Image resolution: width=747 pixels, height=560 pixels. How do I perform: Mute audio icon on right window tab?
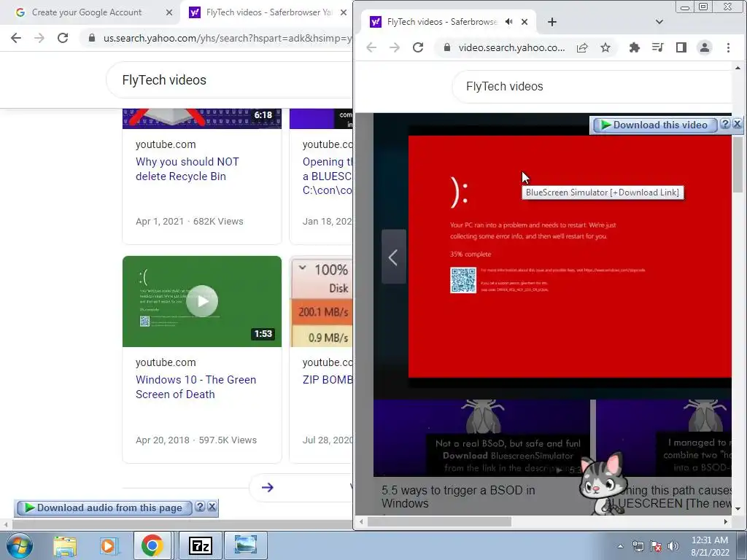pos(508,22)
